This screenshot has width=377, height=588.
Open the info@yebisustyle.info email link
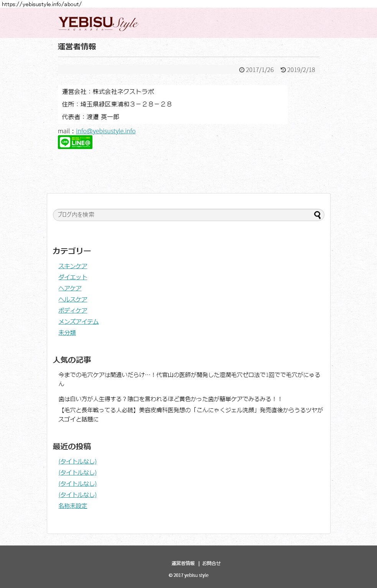pyautogui.click(x=105, y=131)
